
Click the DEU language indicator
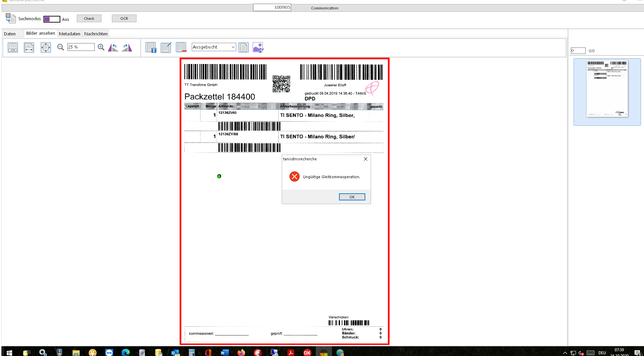coord(602,353)
